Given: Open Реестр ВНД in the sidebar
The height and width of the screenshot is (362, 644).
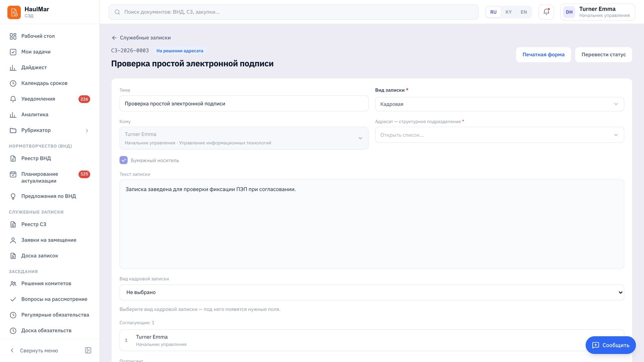Looking at the screenshot, I should pyautogui.click(x=50, y=159).
